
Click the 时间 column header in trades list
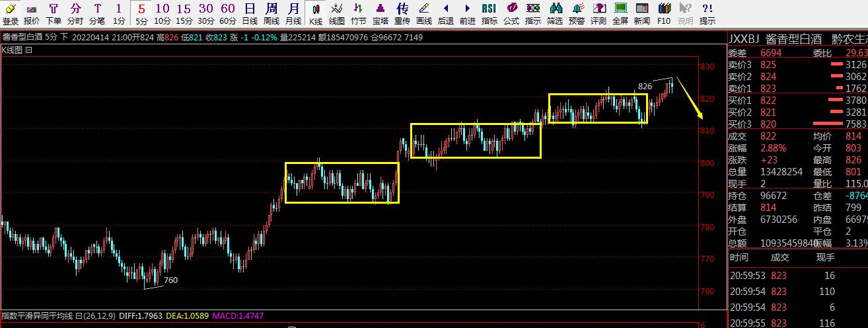point(739,257)
